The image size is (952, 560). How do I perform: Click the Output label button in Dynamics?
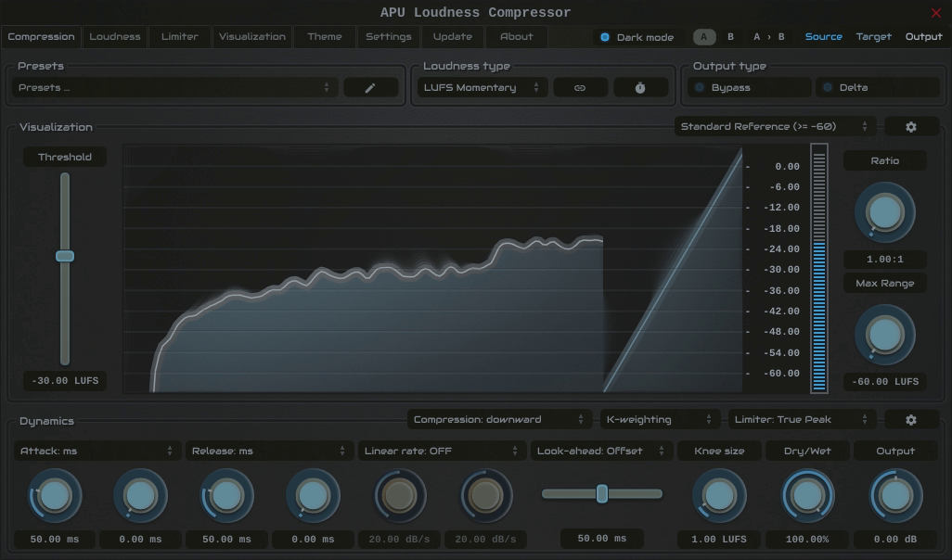894,451
